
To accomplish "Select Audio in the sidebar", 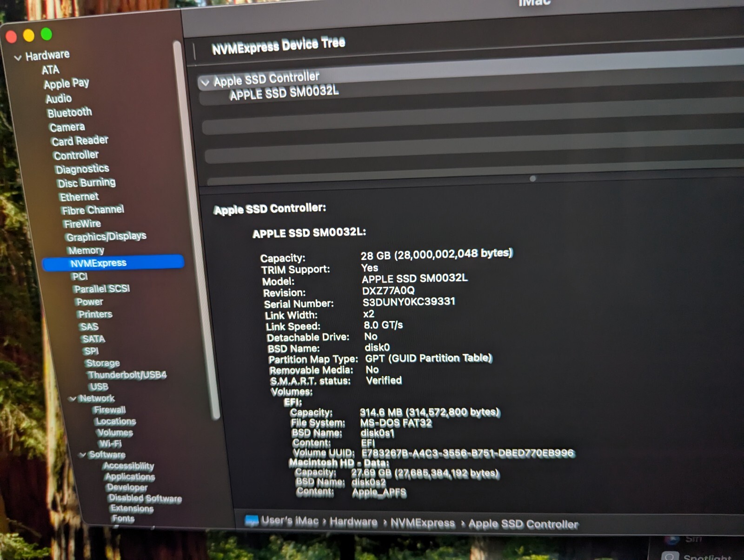I will click(59, 99).
